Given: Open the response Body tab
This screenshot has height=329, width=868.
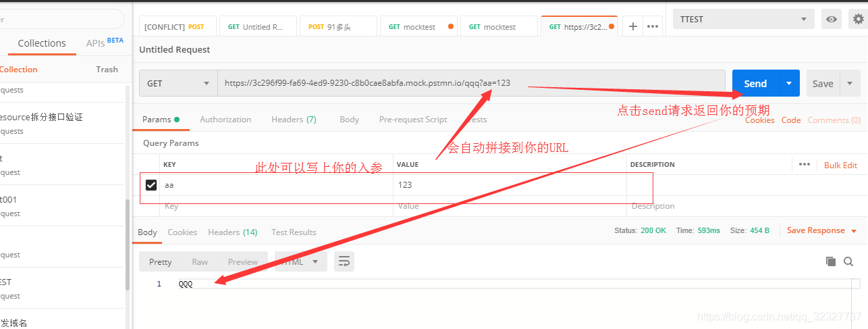Looking at the screenshot, I should pos(147,232).
